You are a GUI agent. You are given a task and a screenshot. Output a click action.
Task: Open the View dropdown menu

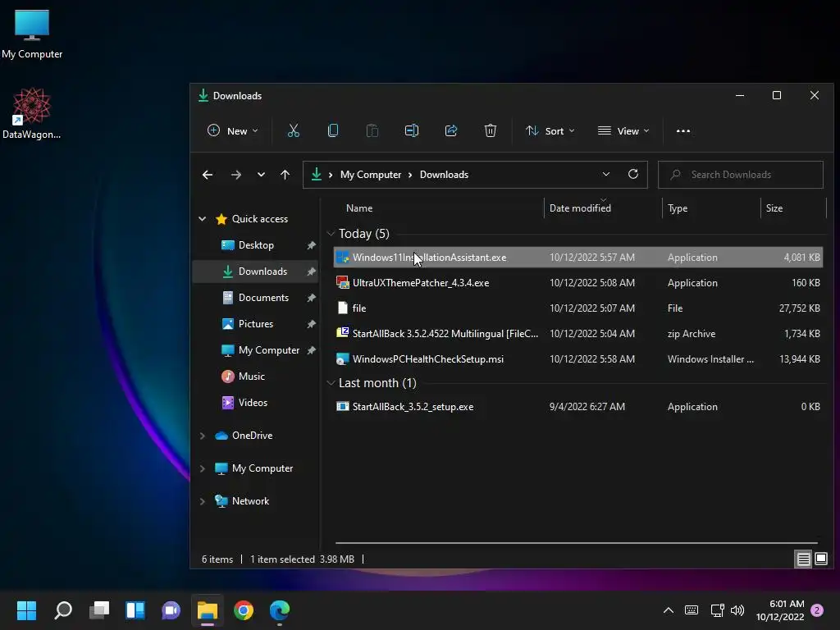point(623,130)
